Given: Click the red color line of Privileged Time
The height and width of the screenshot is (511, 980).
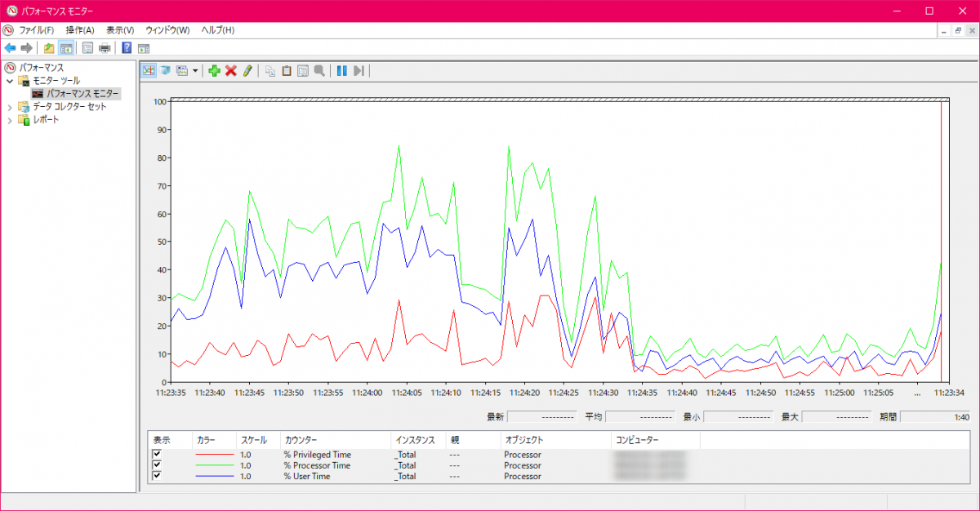Looking at the screenshot, I should [x=214, y=455].
